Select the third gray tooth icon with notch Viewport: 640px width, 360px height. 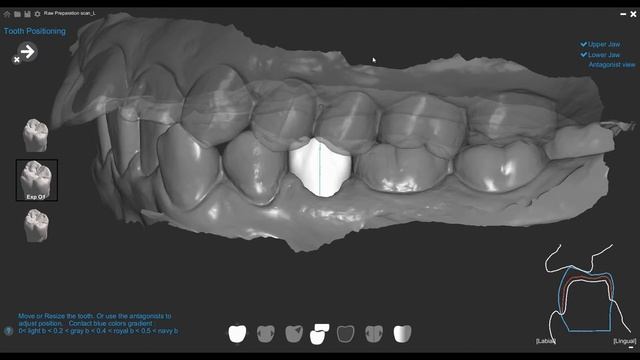point(293,333)
